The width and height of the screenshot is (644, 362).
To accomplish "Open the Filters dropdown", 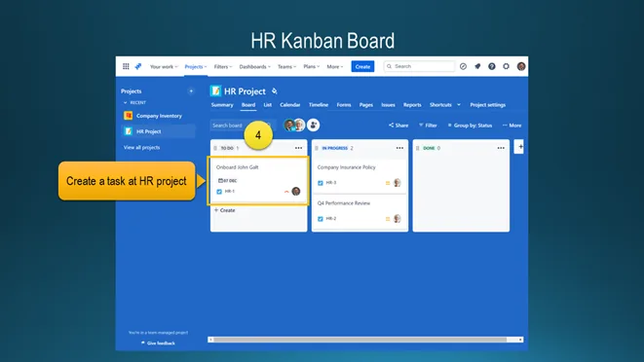I will (223, 66).
